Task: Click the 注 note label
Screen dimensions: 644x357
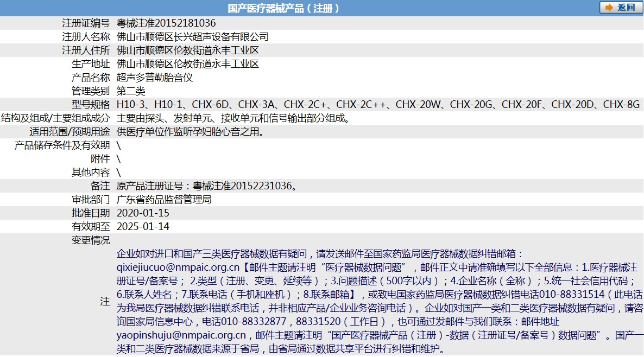Action: click(105, 301)
